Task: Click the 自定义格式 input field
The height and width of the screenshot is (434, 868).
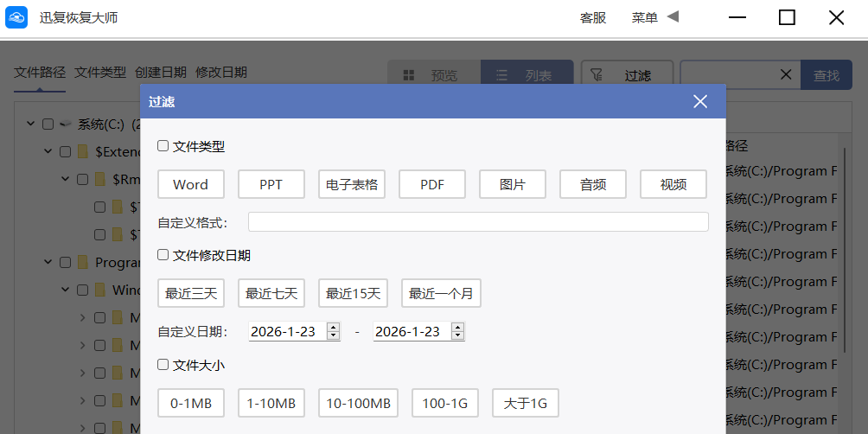Action: click(477, 222)
